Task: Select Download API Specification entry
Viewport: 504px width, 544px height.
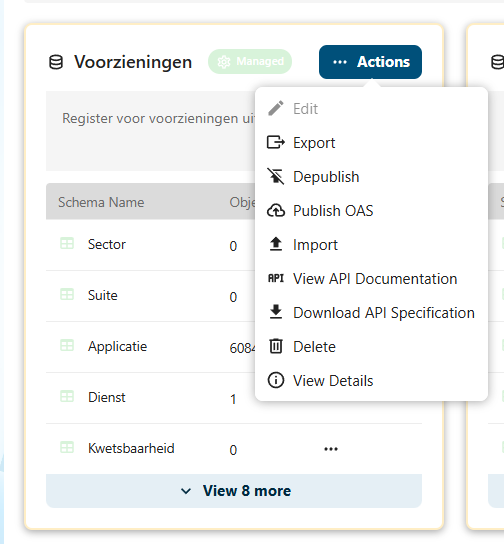Action: coord(371,313)
